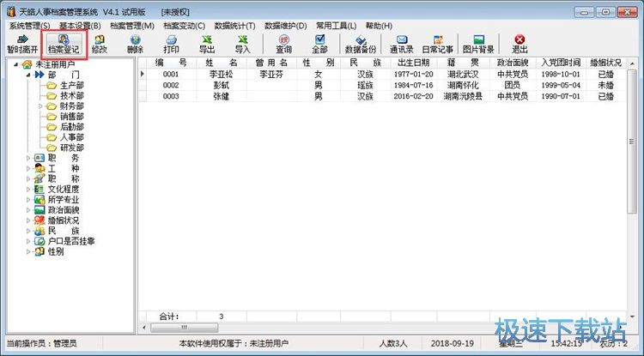
Task: Open the 数据维护(D) menu
Action: pos(286,26)
